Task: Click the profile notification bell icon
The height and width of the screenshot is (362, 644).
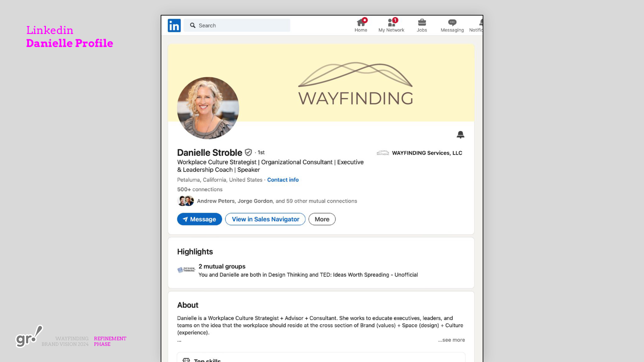Action: click(460, 135)
